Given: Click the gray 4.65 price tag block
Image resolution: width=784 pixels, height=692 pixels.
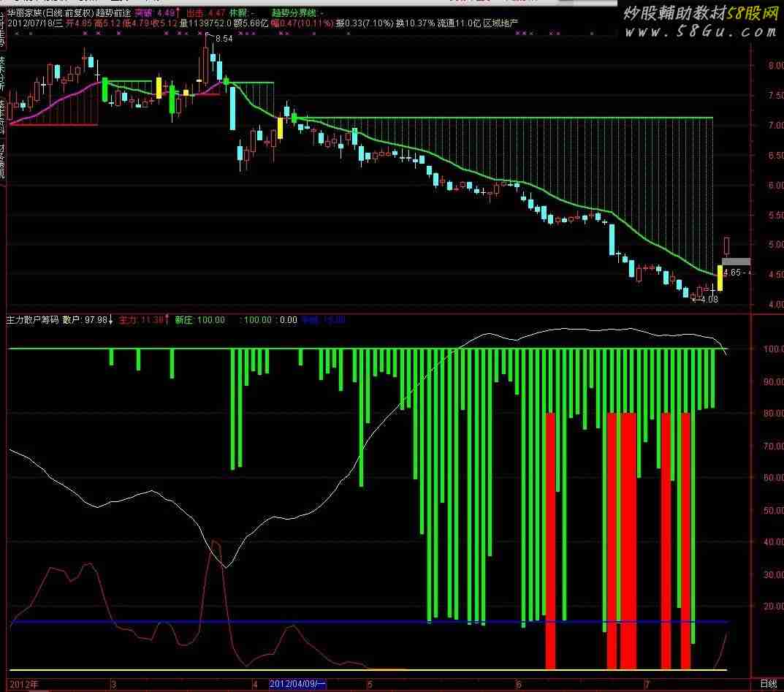Looking at the screenshot, I should tap(736, 261).
